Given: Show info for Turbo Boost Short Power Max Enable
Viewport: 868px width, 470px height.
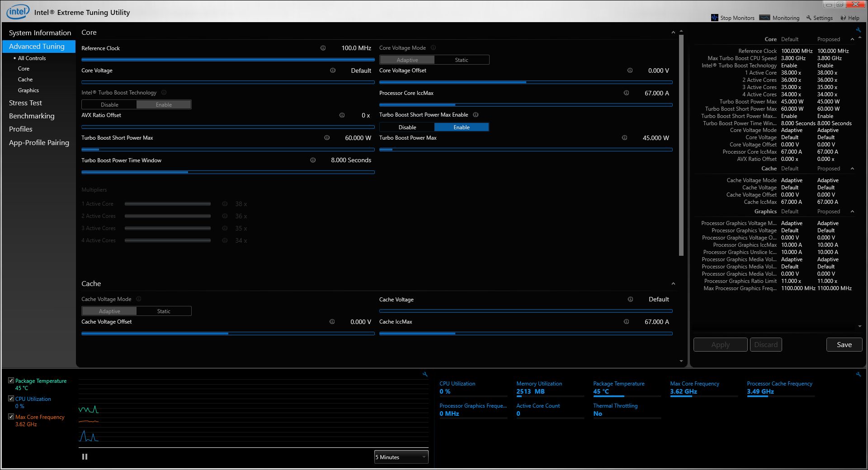Looking at the screenshot, I should click(476, 115).
